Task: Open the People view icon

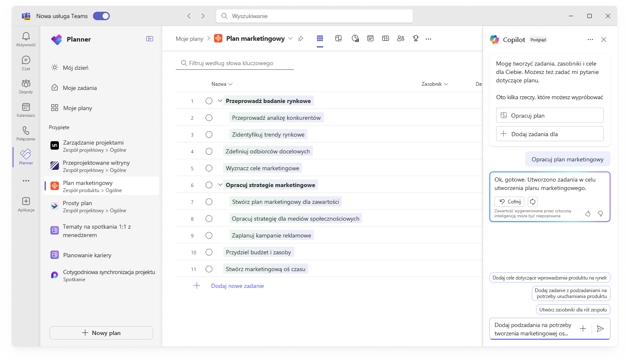Action: click(x=401, y=39)
